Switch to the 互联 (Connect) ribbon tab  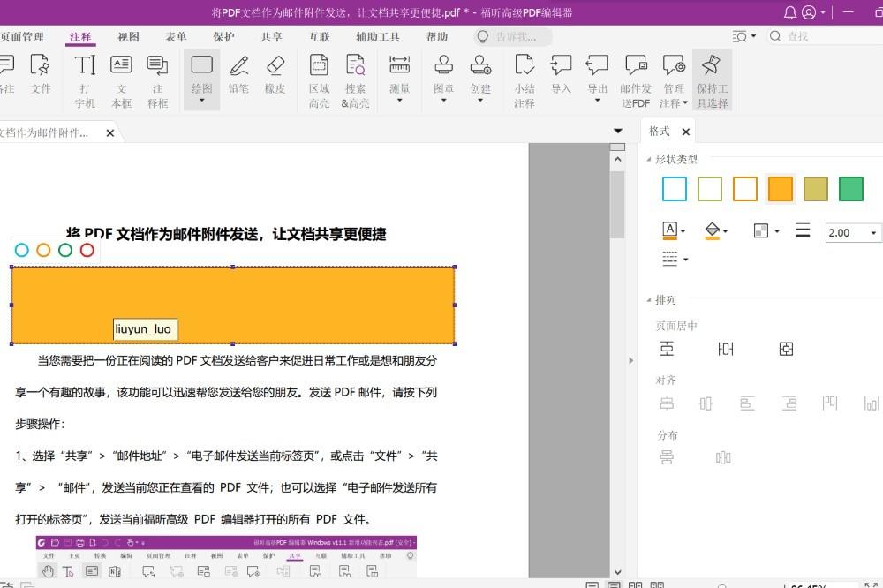pos(320,36)
